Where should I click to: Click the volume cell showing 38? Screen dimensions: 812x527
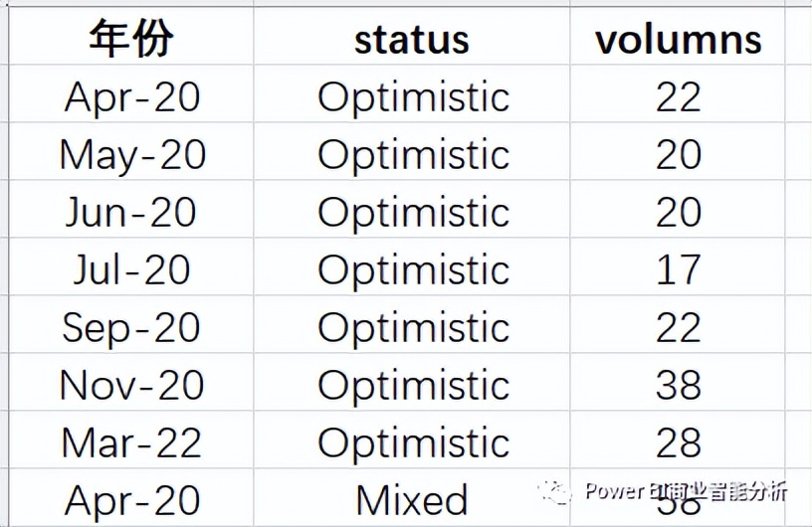click(x=678, y=383)
